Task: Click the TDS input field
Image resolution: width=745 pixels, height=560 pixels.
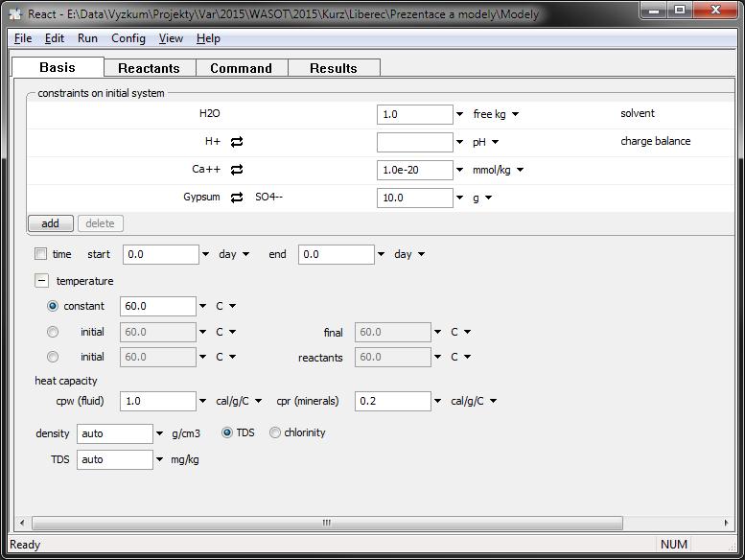Action: [x=114, y=459]
